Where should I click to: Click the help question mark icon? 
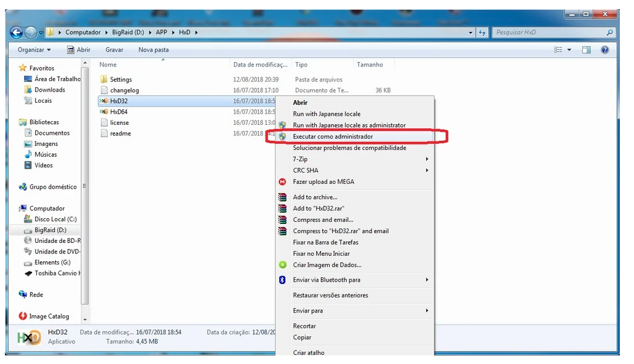(605, 50)
